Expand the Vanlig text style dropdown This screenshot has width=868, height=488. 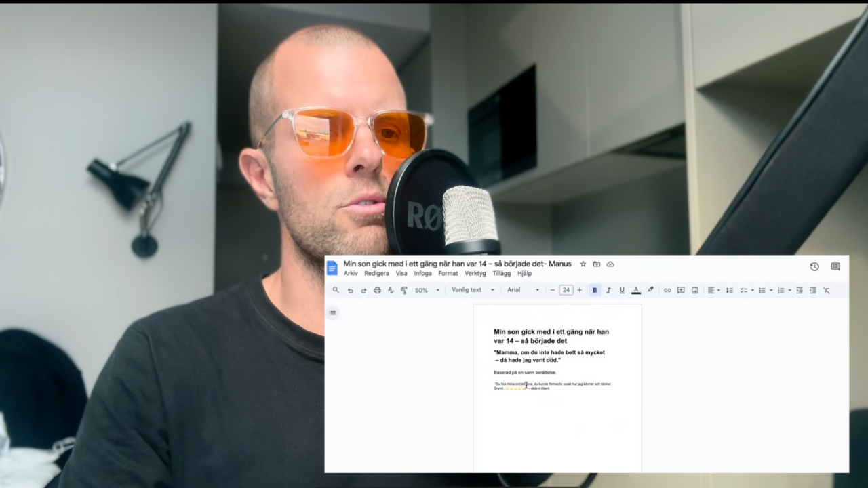473,290
